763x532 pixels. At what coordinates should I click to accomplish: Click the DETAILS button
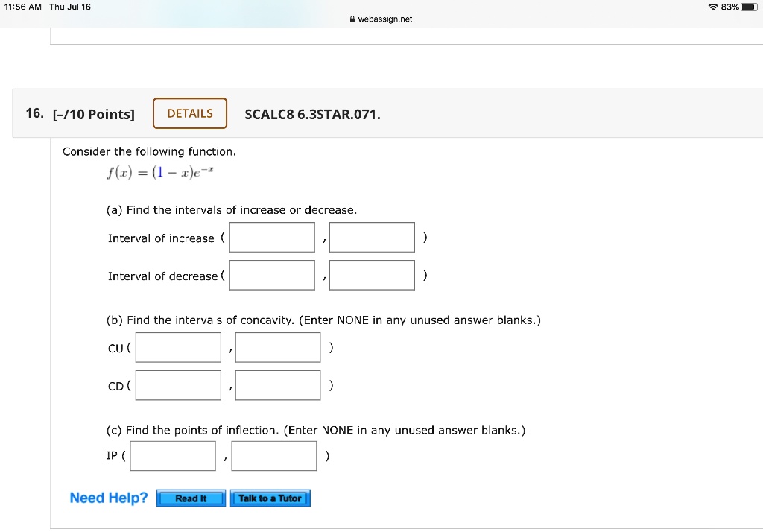(190, 113)
